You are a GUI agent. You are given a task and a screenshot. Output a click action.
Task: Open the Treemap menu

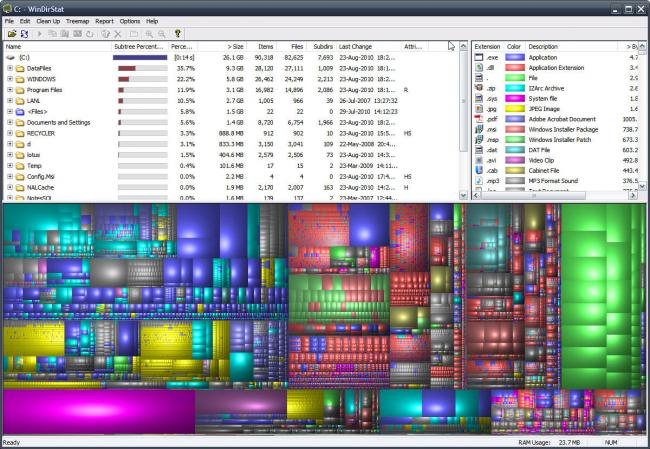pyautogui.click(x=77, y=20)
